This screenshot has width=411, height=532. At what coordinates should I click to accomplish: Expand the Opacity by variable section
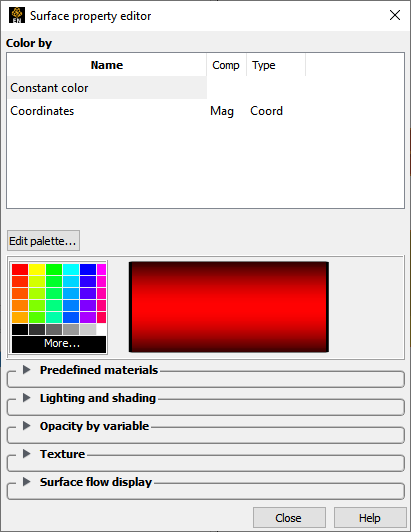[26, 426]
